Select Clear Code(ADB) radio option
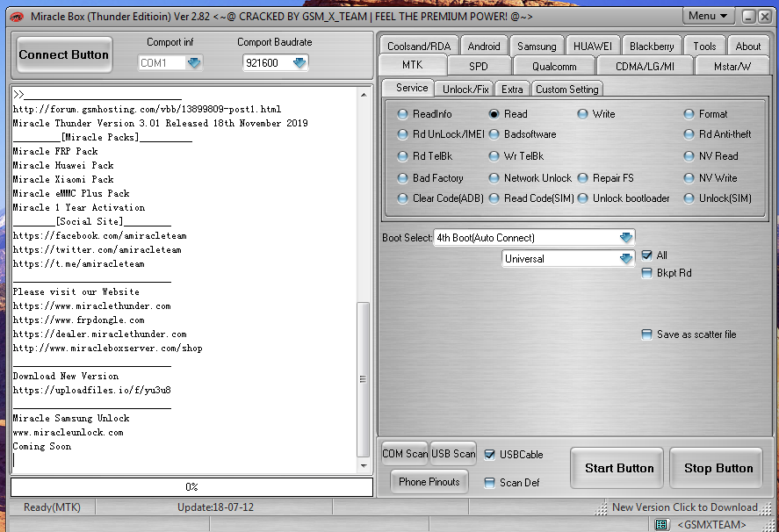The height and width of the screenshot is (532, 779). (x=441, y=198)
